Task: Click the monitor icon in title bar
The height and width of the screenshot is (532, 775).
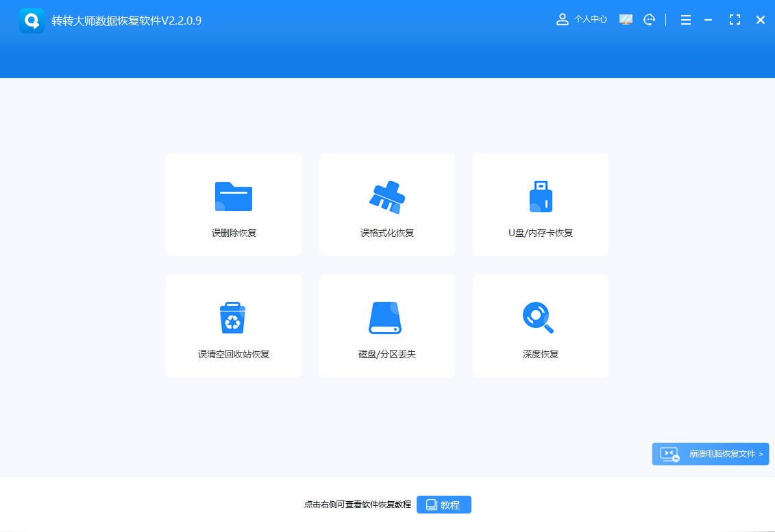Action: click(626, 19)
